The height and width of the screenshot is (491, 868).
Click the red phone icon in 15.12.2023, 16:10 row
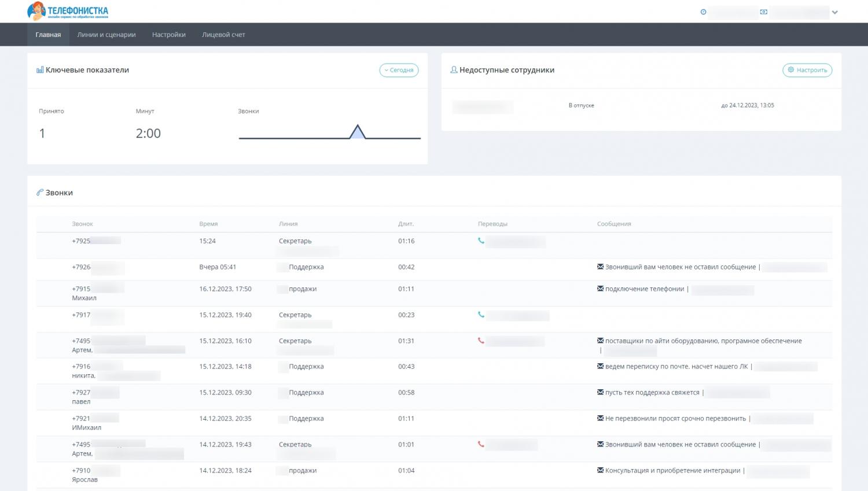[x=481, y=341]
